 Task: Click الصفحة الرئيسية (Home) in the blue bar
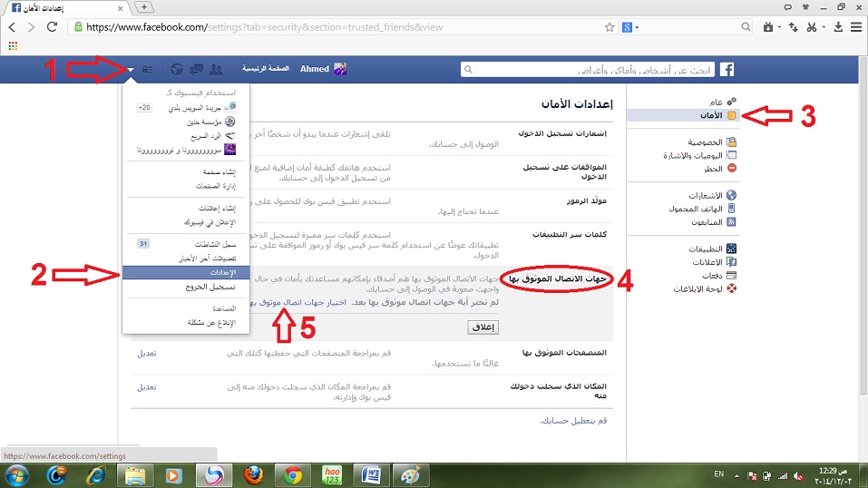click(x=266, y=69)
